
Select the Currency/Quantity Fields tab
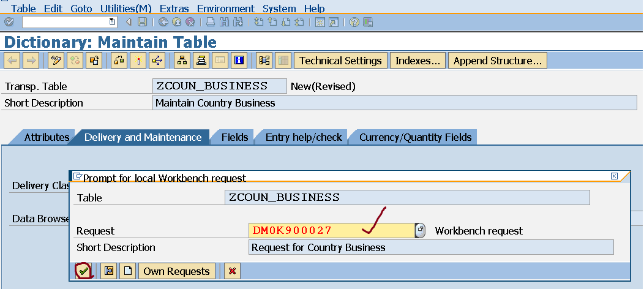click(415, 137)
